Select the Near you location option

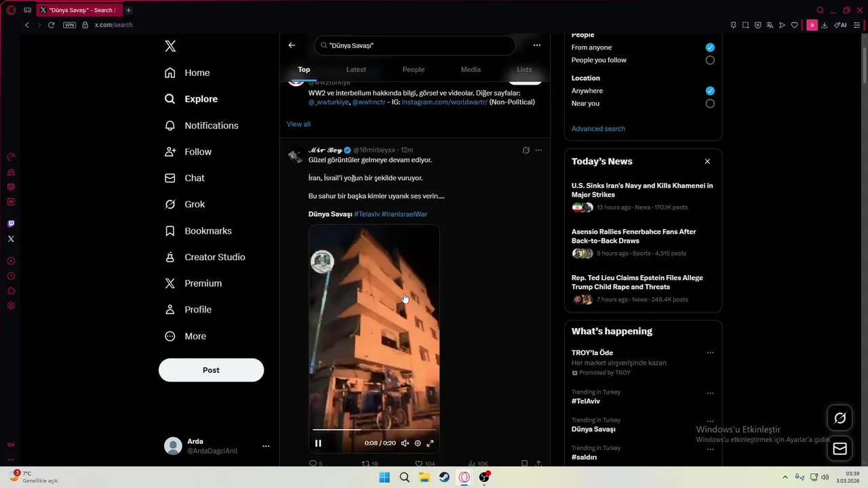[710, 103]
